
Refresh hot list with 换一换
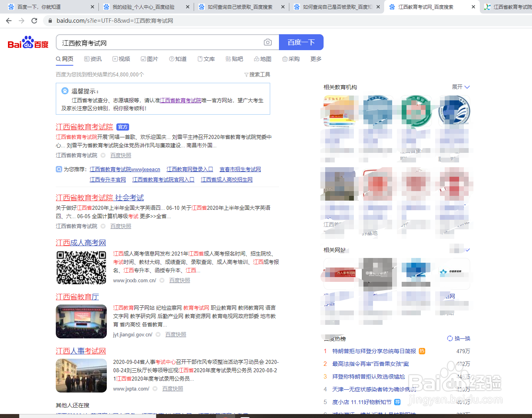point(459,338)
